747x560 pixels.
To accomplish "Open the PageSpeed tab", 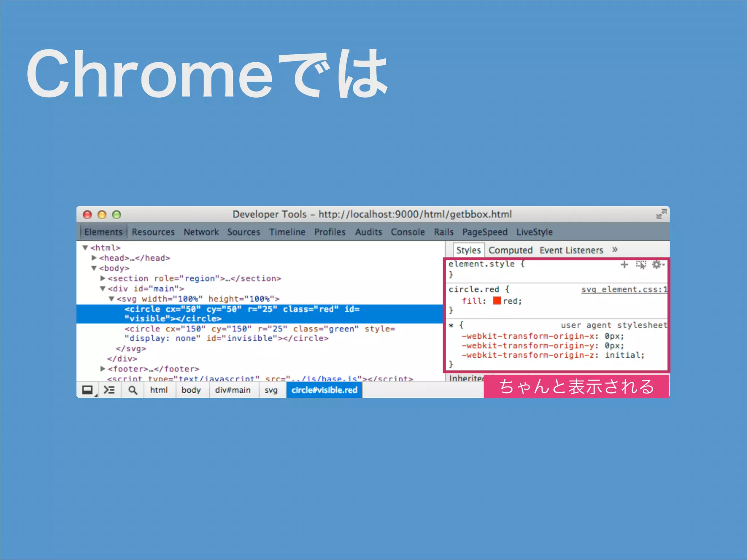I will click(485, 232).
